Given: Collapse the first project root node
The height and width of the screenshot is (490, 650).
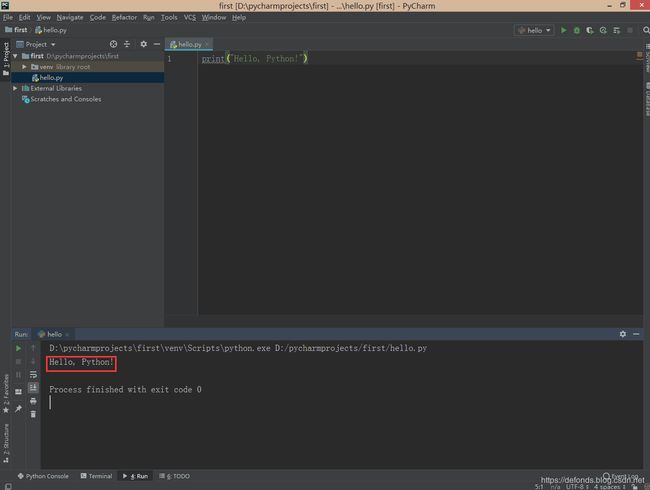Looking at the screenshot, I should [x=15, y=56].
